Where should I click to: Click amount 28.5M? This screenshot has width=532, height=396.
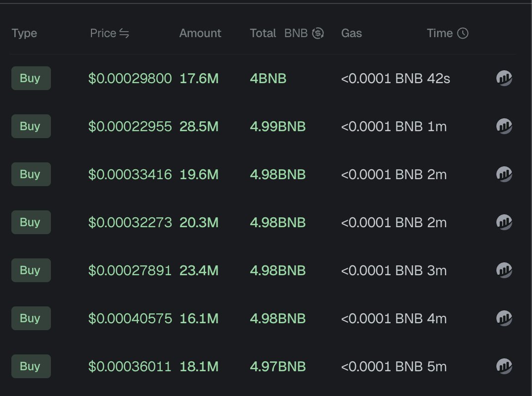199,127
